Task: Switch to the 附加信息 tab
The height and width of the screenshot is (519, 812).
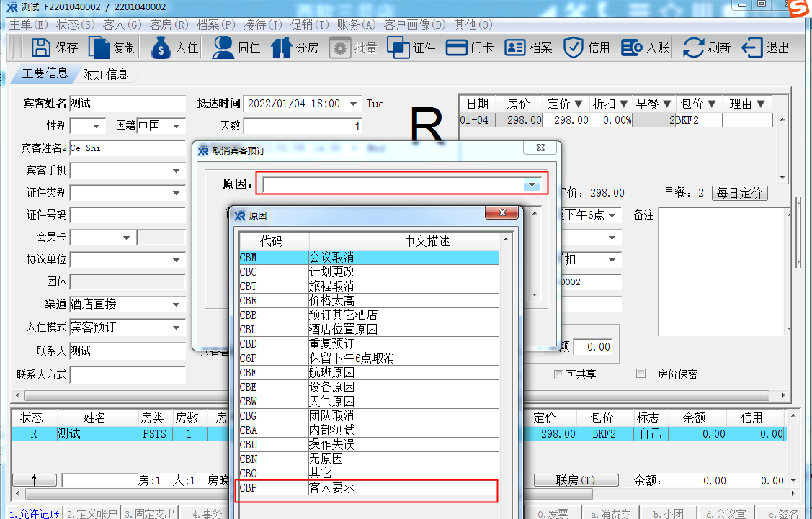Action: [106, 75]
